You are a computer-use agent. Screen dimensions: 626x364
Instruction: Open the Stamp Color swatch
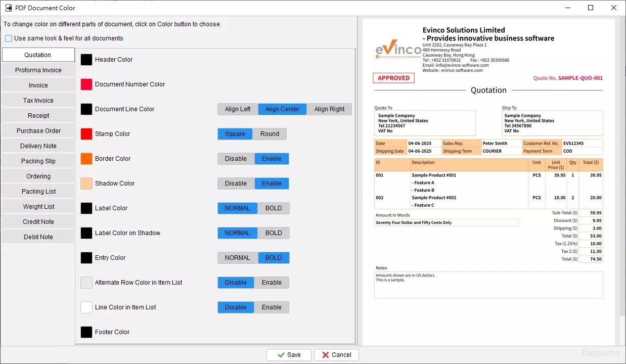86,134
